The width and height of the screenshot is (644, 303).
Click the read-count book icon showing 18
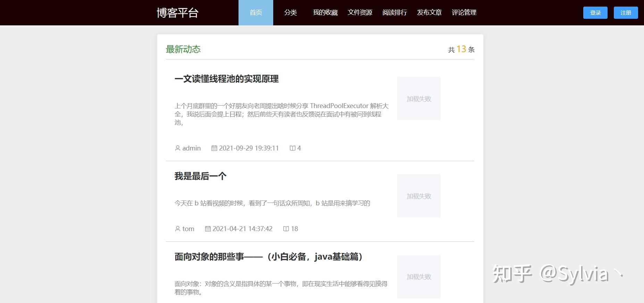286,229
